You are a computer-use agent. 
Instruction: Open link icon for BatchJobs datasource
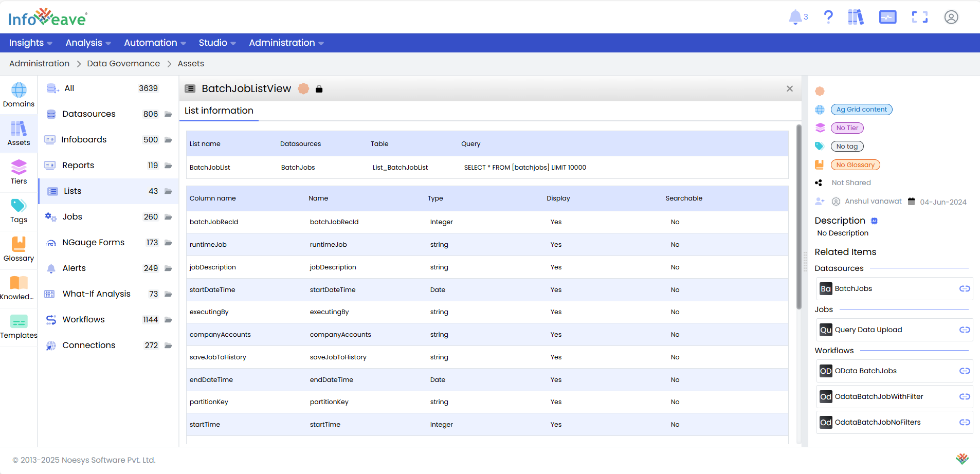coord(965,289)
